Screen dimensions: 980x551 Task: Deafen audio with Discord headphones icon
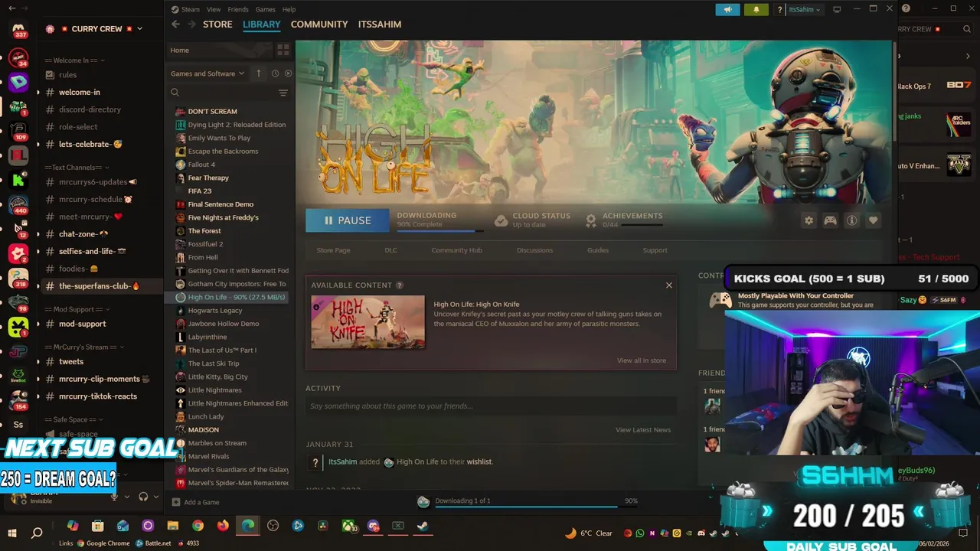[143, 497]
